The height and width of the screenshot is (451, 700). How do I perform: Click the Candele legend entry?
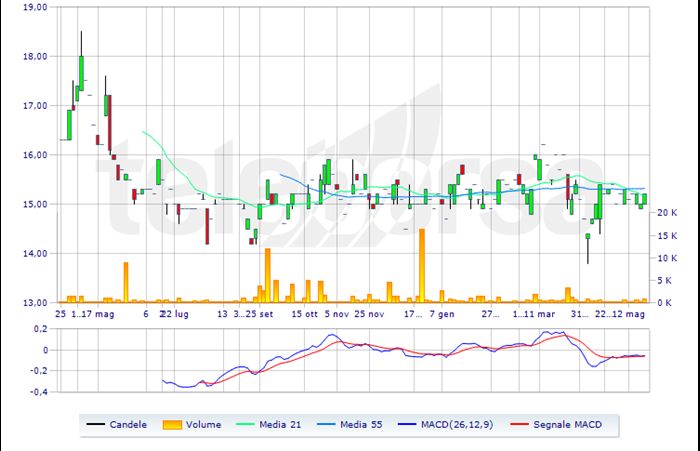[x=117, y=425]
